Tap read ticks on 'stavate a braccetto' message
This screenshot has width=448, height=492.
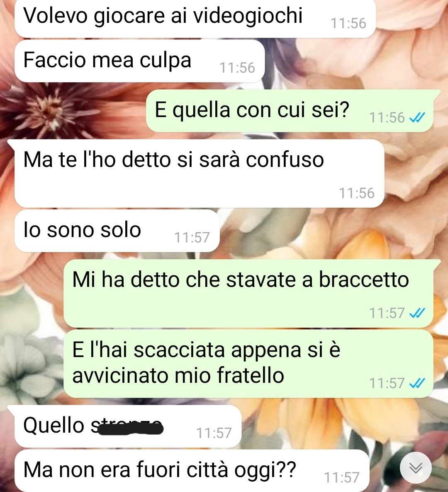[417, 313]
